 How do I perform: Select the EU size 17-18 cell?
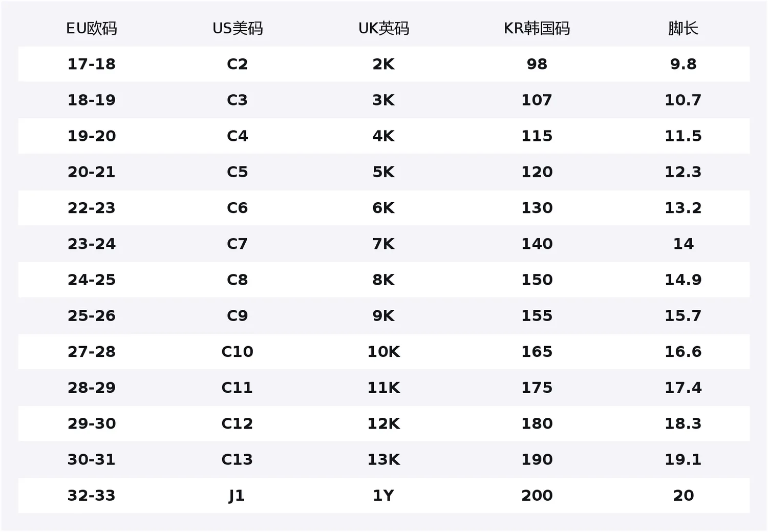click(92, 64)
